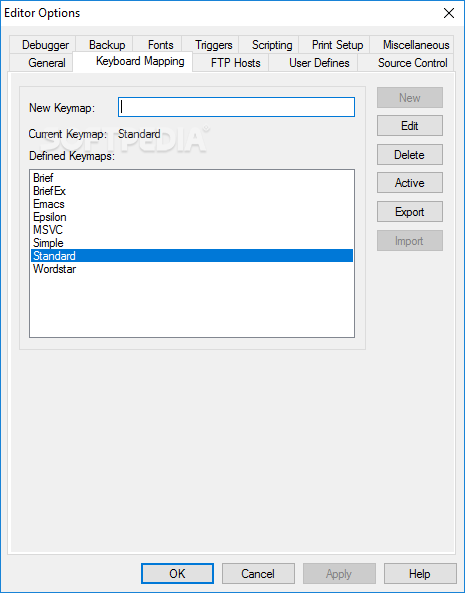Confirm with the OK button

click(177, 574)
